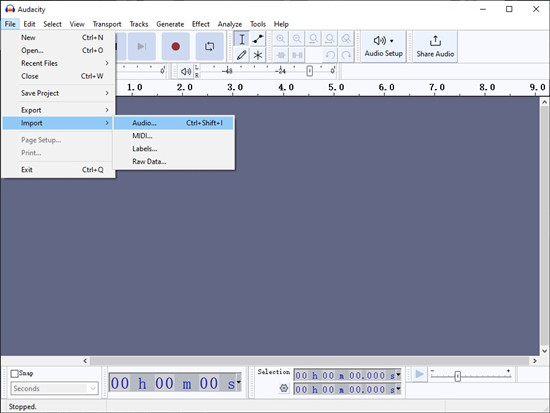The height and width of the screenshot is (413, 550).
Task: Click Silence audio selection icon
Action: pos(297,55)
